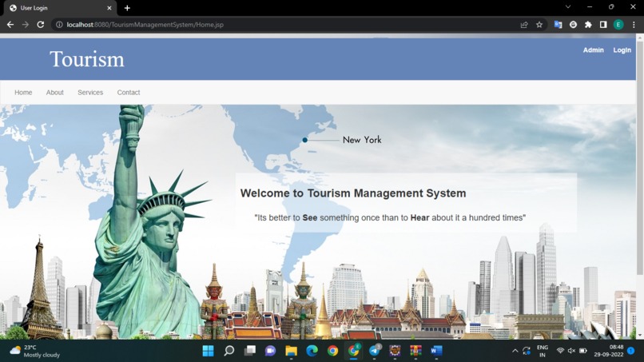Show hidden tray icons chevron
Image resolution: width=644 pixels, height=362 pixels.
coord(515,351)
